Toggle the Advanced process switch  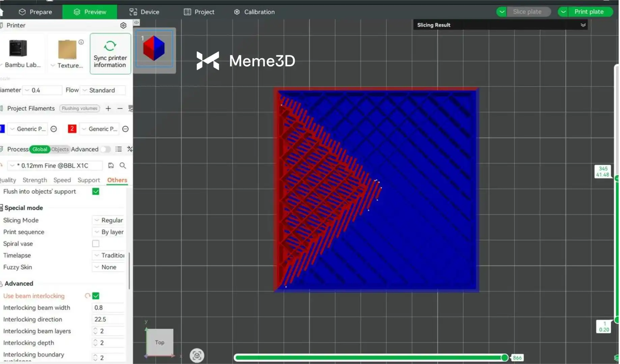point(105,149)
